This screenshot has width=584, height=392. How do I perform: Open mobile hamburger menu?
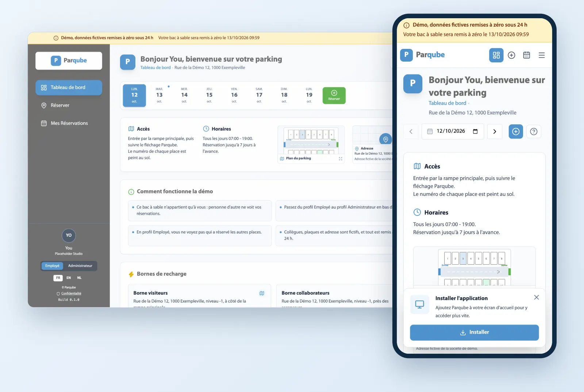coord(542,55)
